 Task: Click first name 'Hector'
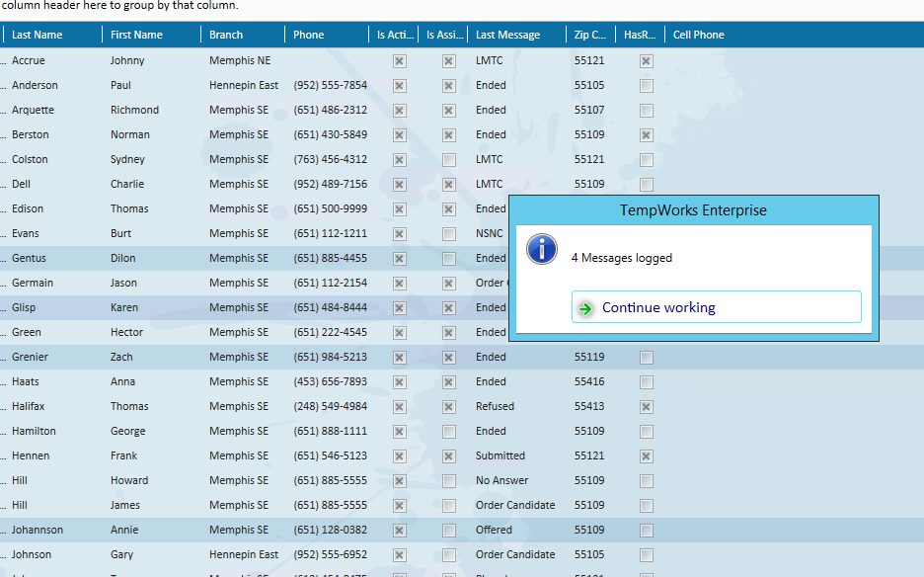click(x=126, y=332)
